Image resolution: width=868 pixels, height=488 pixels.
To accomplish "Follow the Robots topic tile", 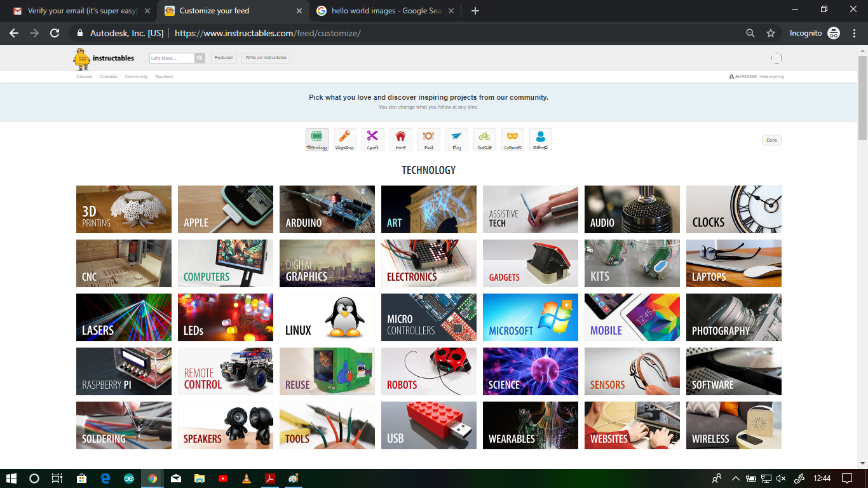I will point(429,371).
